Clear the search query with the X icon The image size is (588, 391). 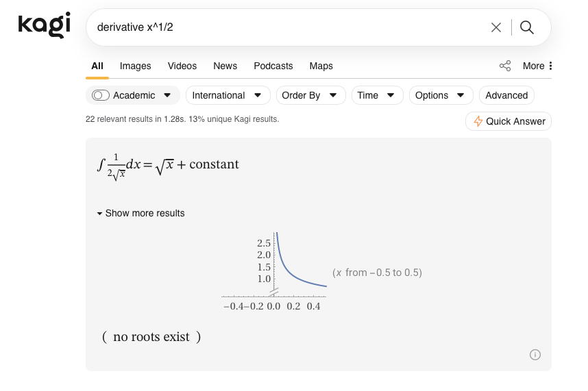[x=495, y=27]
